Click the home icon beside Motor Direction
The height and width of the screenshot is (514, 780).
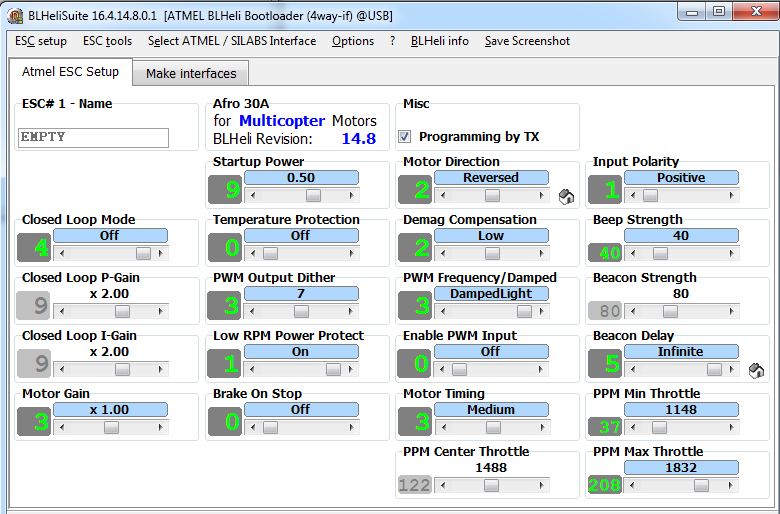pos(566,197)
